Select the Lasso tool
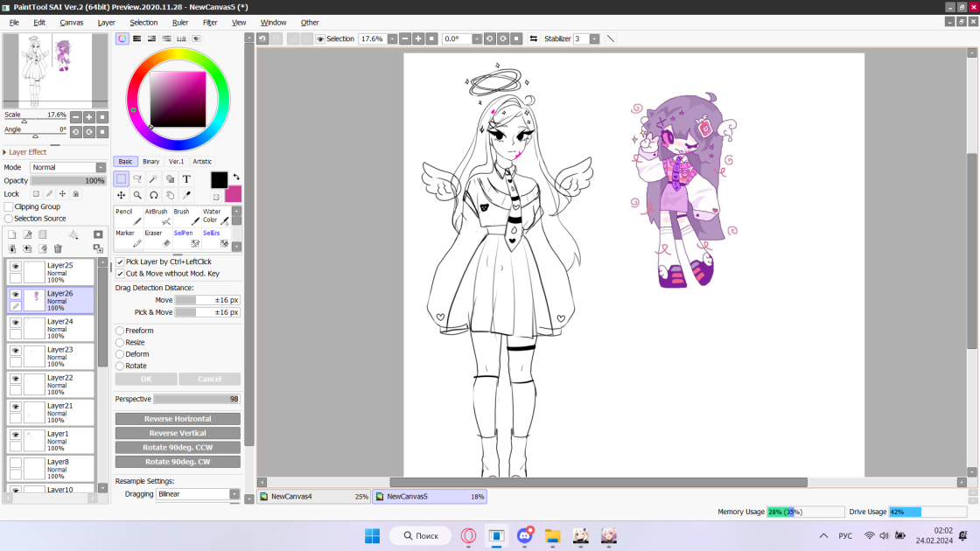The height and width of the screenshot is (551, 980). [137, 178]
